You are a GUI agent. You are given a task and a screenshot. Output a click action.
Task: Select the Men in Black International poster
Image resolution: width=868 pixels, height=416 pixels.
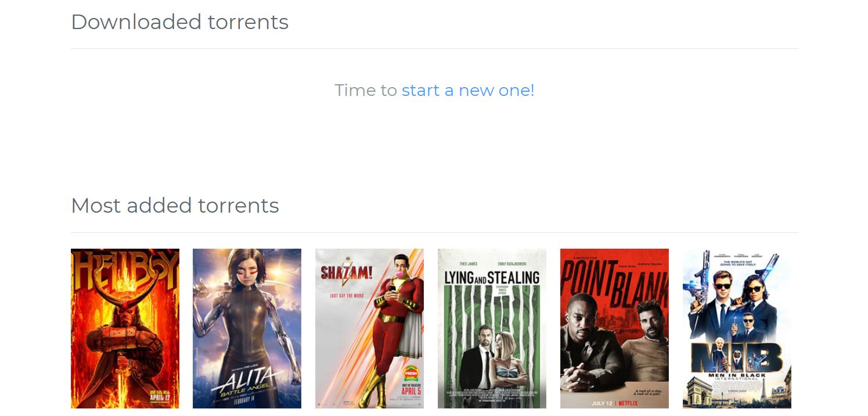pos(737,329)
